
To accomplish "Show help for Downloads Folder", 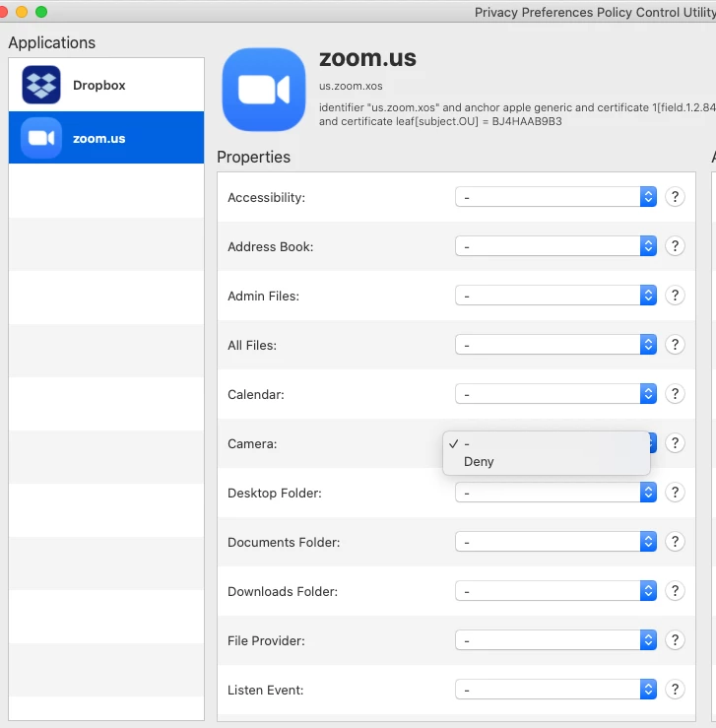I will pyautogui.click(x=675, y=590).
